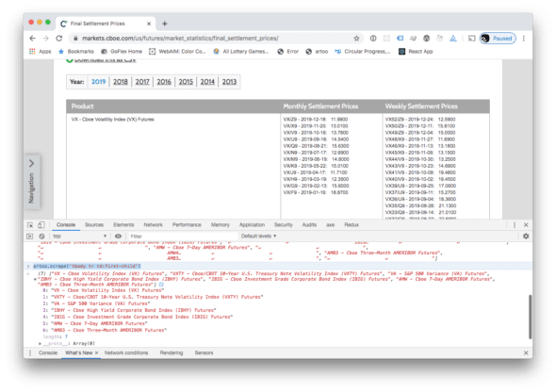Open the drawer three-dot menu
The image size is (556, 392).
(30, 353)
